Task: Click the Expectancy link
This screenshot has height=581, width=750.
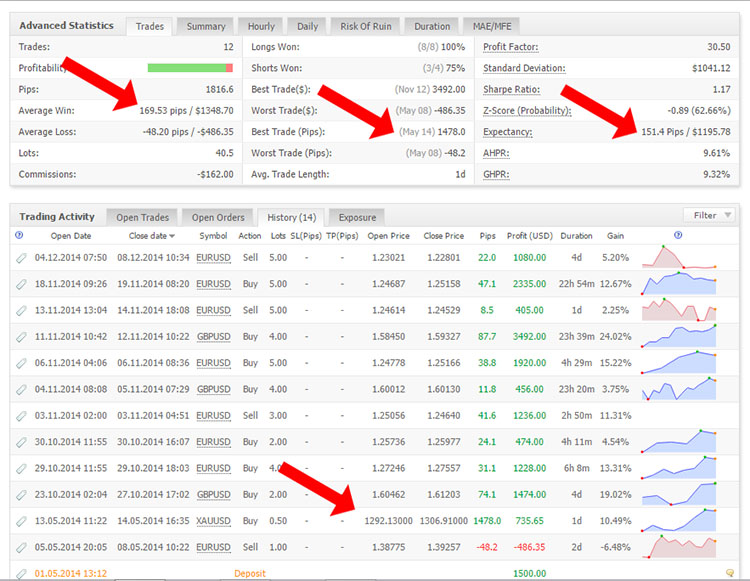Action: (x=507, y=132)
